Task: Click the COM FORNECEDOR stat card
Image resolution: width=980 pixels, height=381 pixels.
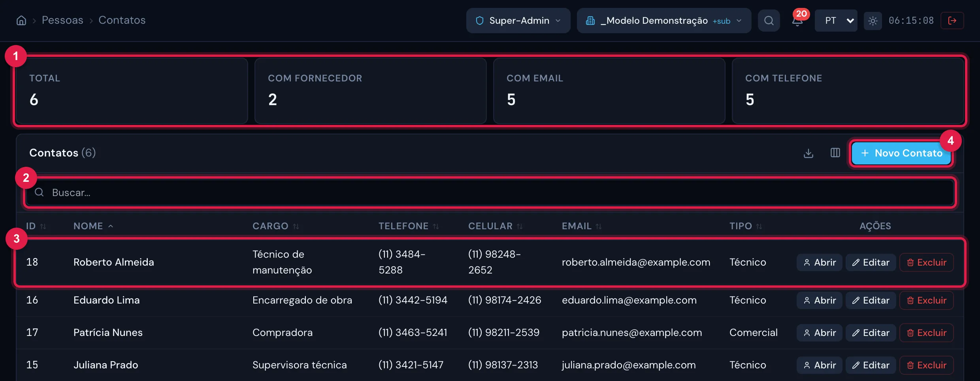Action: (371, 91)
